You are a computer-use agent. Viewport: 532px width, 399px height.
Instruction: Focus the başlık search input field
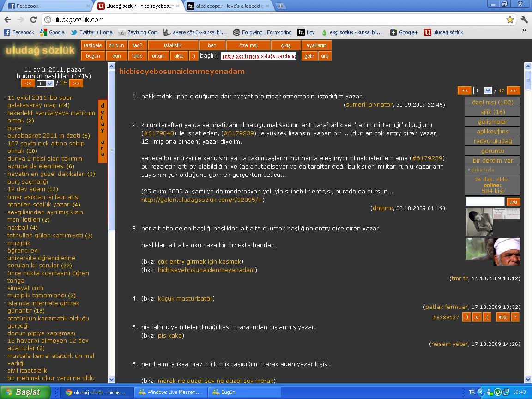pos(259,56)
